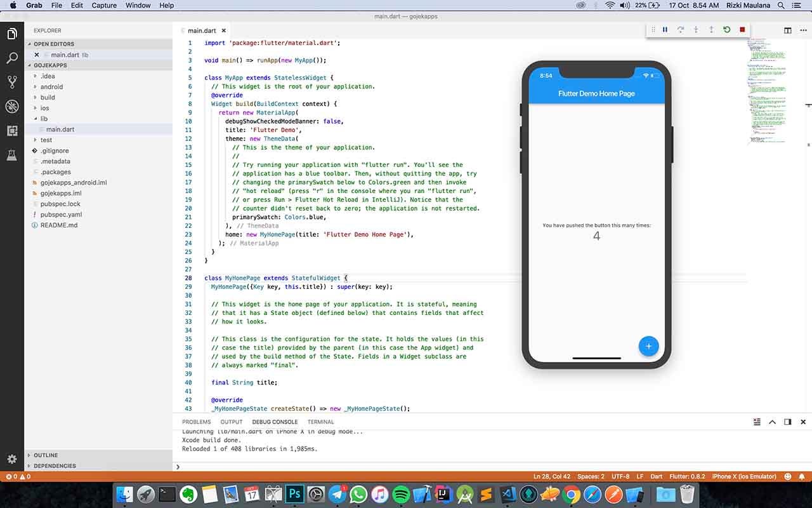Viewport: 812px width, 508px height.
Task: Switch to the TERMINAL tab
Action: (320, 422)
